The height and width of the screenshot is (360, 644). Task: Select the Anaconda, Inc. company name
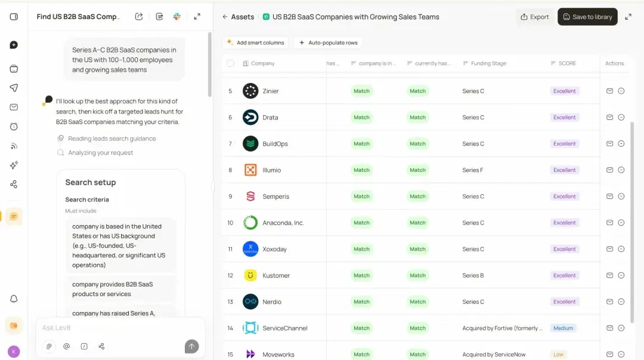coord(283,223)
